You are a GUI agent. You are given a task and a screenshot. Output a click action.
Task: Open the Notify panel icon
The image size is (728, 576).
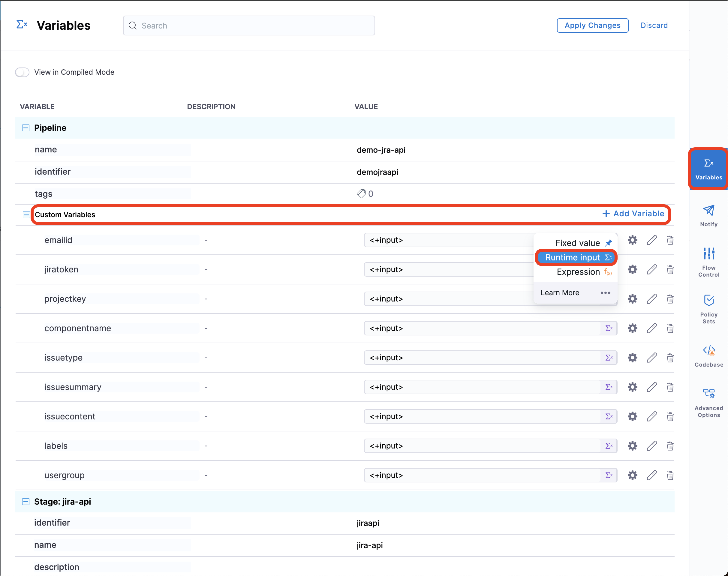click(708, 211)
